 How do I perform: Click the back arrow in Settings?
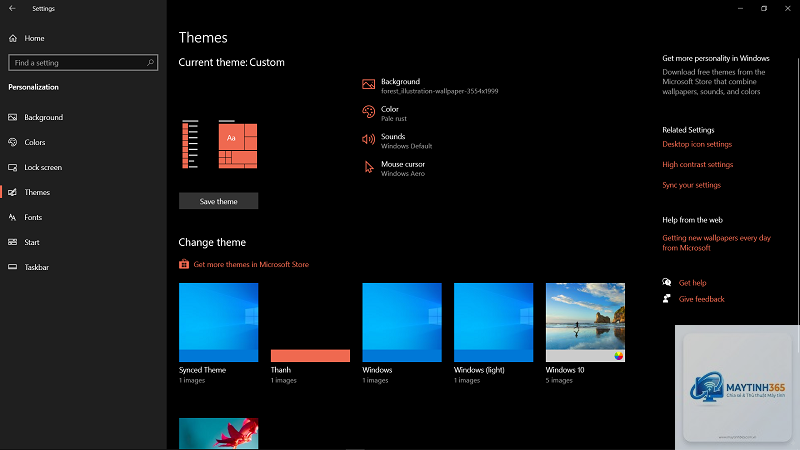[x=12, y=8]
